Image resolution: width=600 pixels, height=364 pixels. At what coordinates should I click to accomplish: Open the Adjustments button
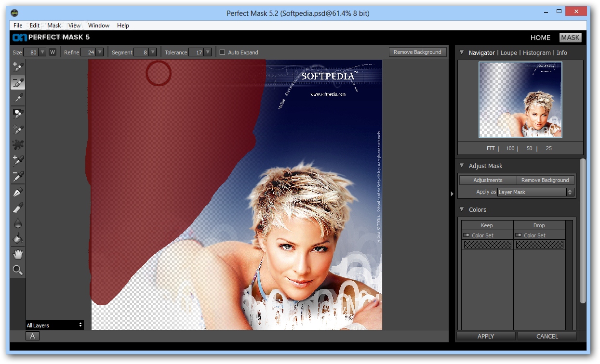tap(488, 180)
